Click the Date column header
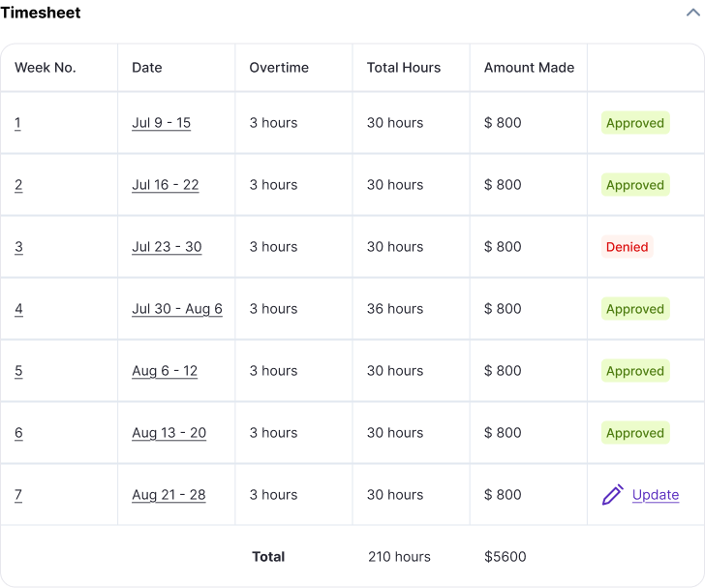This screenshot has width=705, height=588. tap(147, 68)
